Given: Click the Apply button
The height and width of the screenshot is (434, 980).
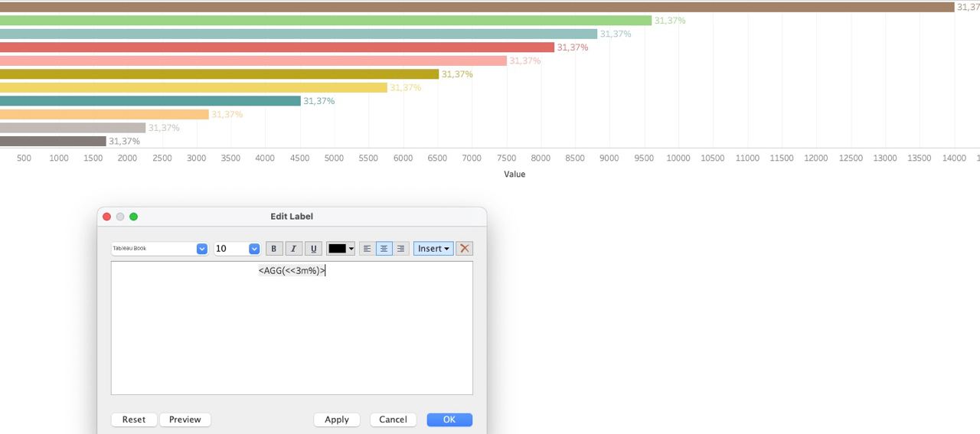Looking at the screenshot, I should pos(337,419).
